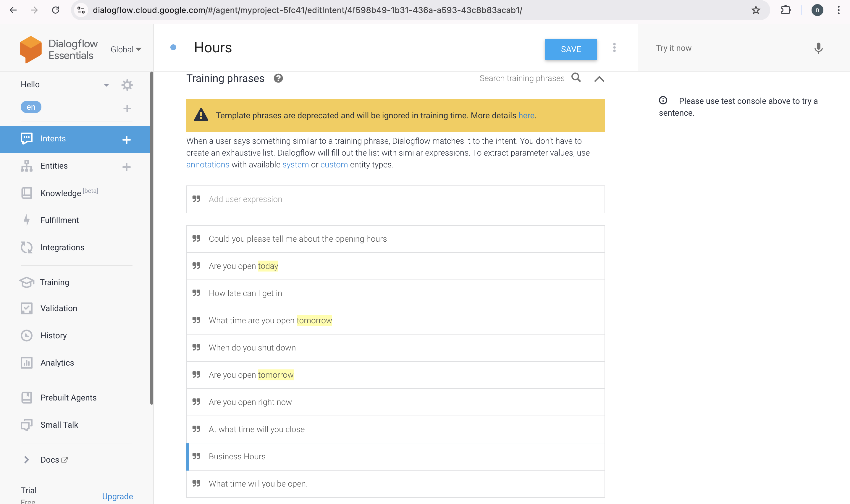Open Training via the graduation cap icon
The image size is (850, 504).
coord(27,282)
